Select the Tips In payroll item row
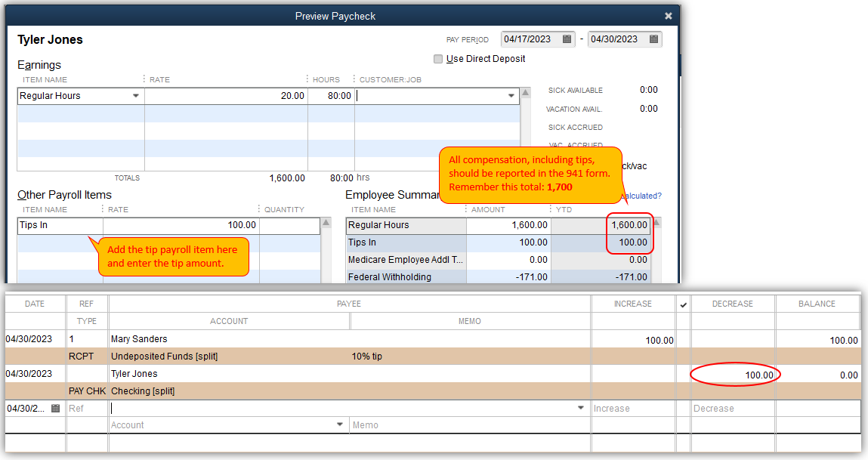The width and height of the screenshot is (868, 460). point(60,226)
